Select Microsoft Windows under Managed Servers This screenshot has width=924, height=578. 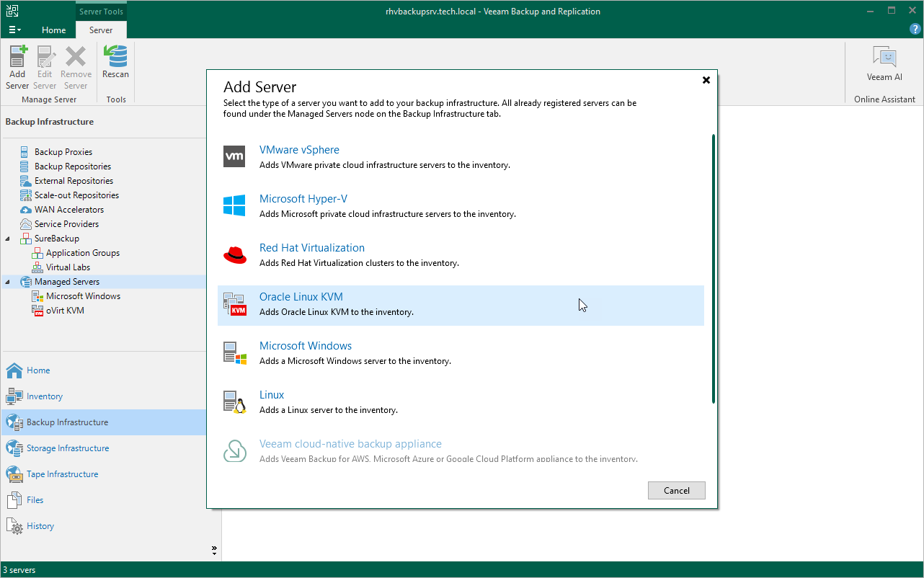[x=83, y=296]
